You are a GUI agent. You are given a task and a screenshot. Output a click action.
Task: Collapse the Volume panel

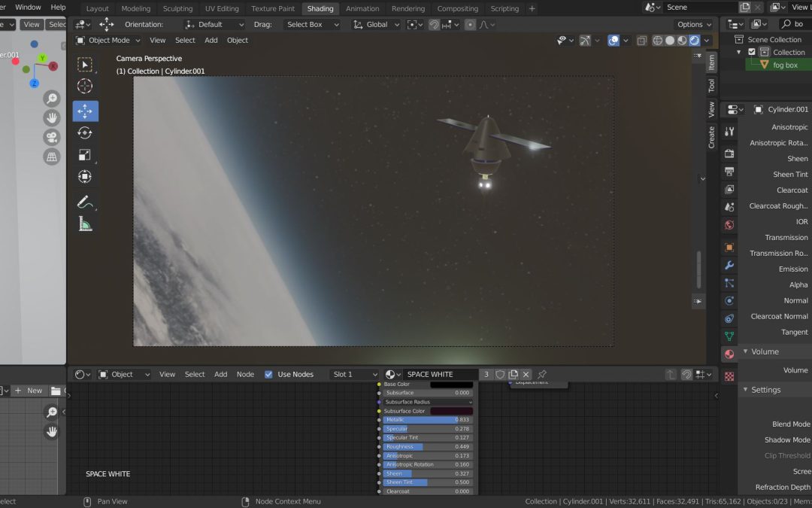[745, 351]
